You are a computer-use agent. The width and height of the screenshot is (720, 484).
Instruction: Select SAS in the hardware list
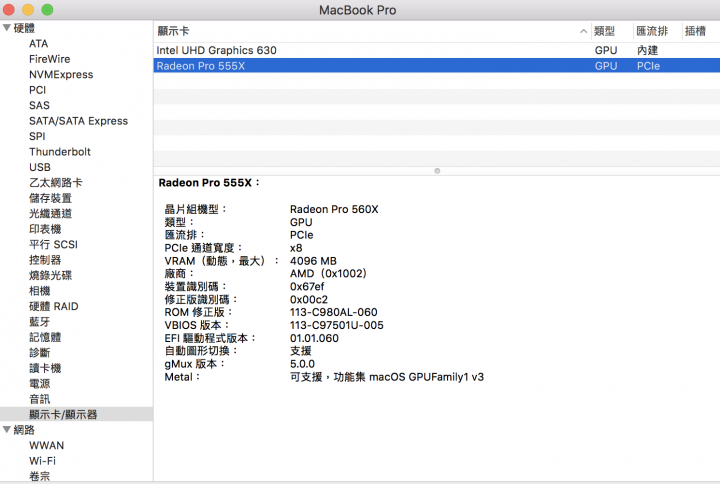(x=39, y=106)
